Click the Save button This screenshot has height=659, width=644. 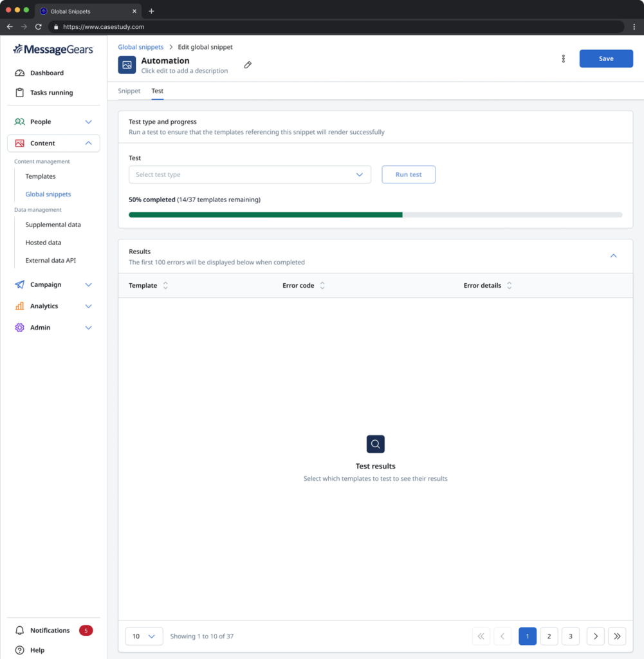pos(606,59)
